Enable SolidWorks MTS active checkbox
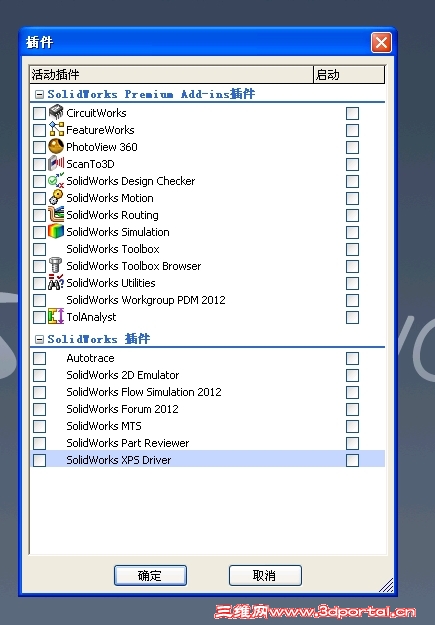This screenshot has width=435, height=625. click(x=39, y=426)
